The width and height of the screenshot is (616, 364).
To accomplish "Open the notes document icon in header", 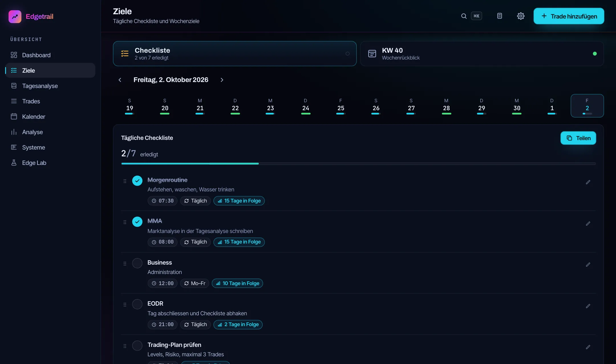I will (x=500, y=16).
